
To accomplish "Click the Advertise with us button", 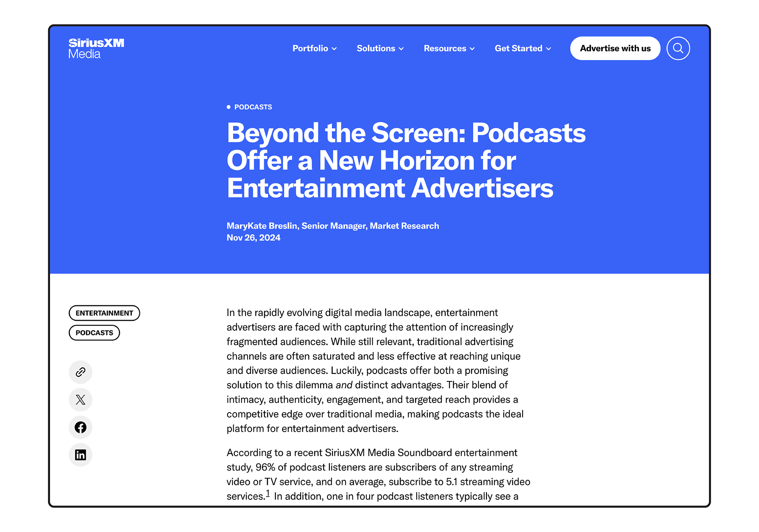I will [615, 48].
